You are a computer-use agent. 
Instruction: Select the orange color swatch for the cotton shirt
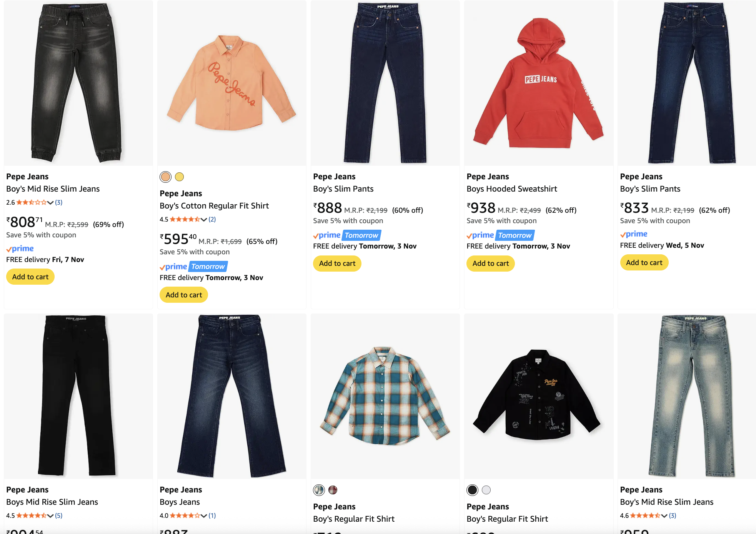(165, 177)
